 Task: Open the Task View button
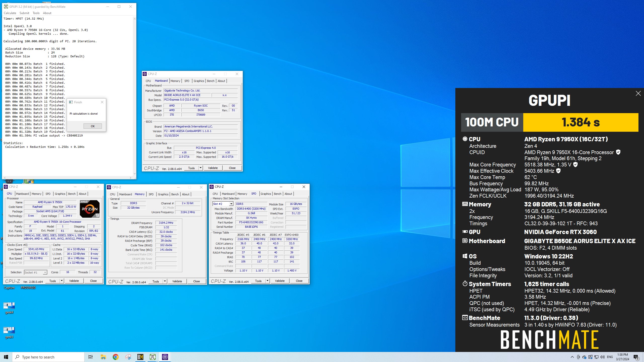coord(91,357)
